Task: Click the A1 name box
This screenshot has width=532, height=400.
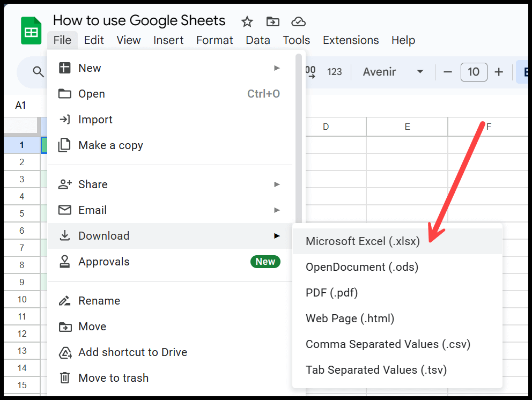Action: [x=20, y=106]
